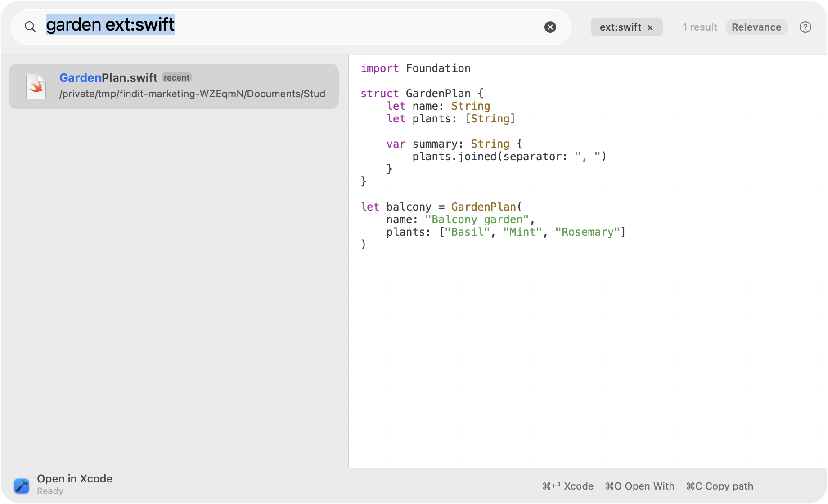The image size is (828, 504).
Task: Click the var summary: String line
Action: coord(454,144)
